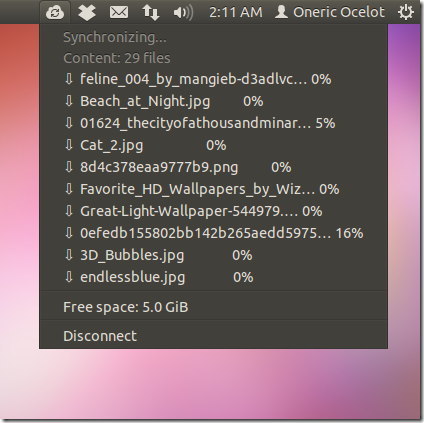Select the 3D_Bubbles.jpg download entry
This screenshot has width=424, height=423.
click(x=213, y=255)
